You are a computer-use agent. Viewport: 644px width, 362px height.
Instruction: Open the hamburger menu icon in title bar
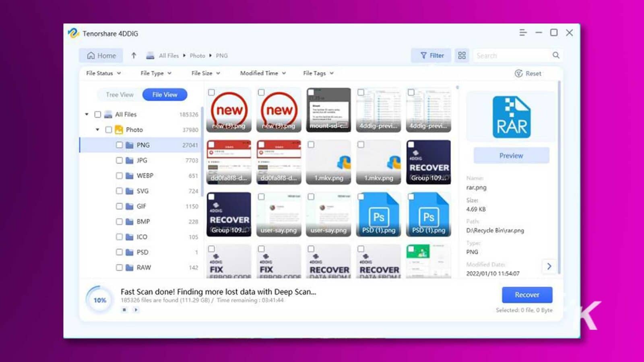[x=523, y=33]
